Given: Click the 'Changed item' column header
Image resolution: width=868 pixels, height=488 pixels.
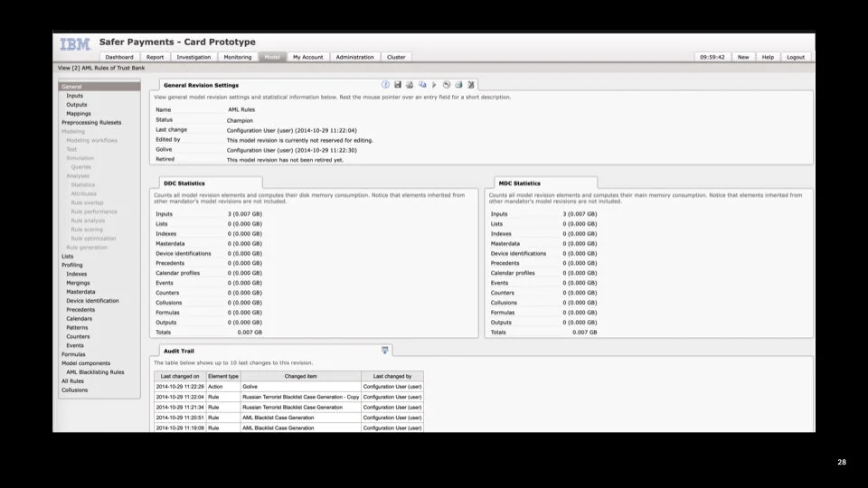Looking at the screenshot, I should point(300,376).
